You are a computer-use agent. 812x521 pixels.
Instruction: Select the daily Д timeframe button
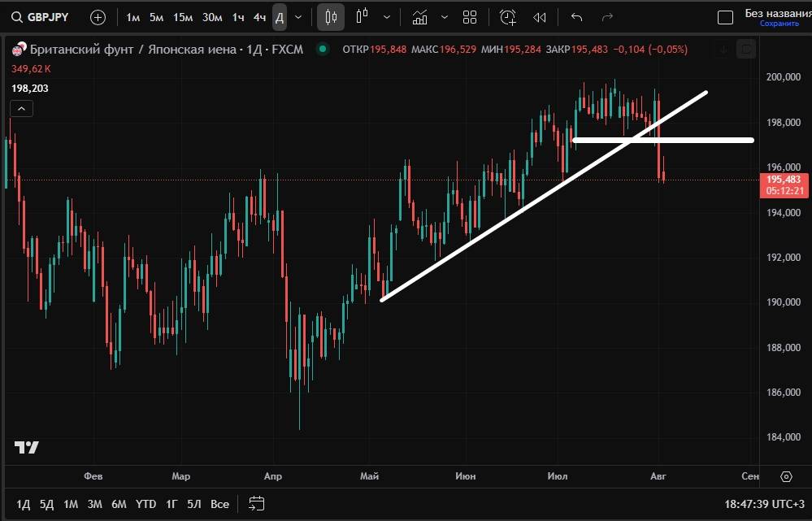click(279, 17)
